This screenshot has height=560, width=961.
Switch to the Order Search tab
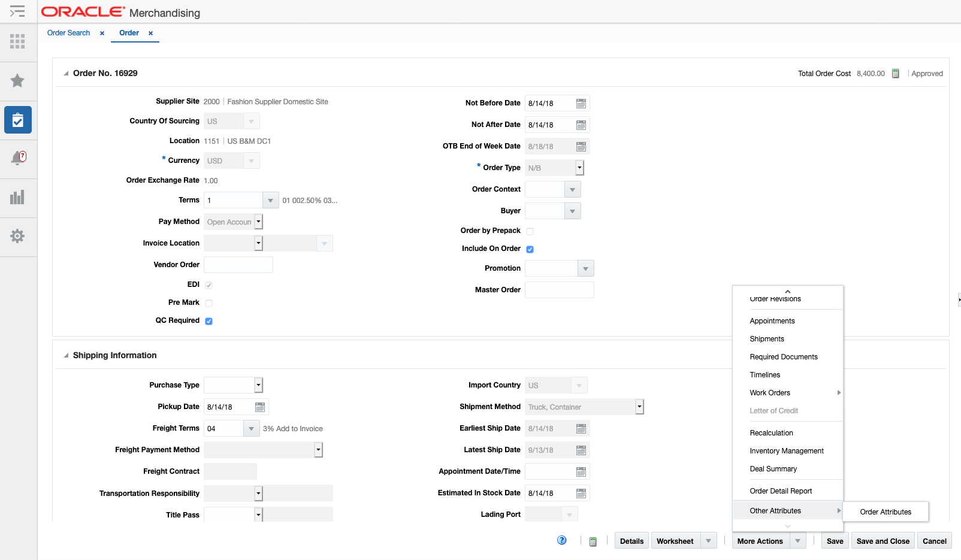68,33
